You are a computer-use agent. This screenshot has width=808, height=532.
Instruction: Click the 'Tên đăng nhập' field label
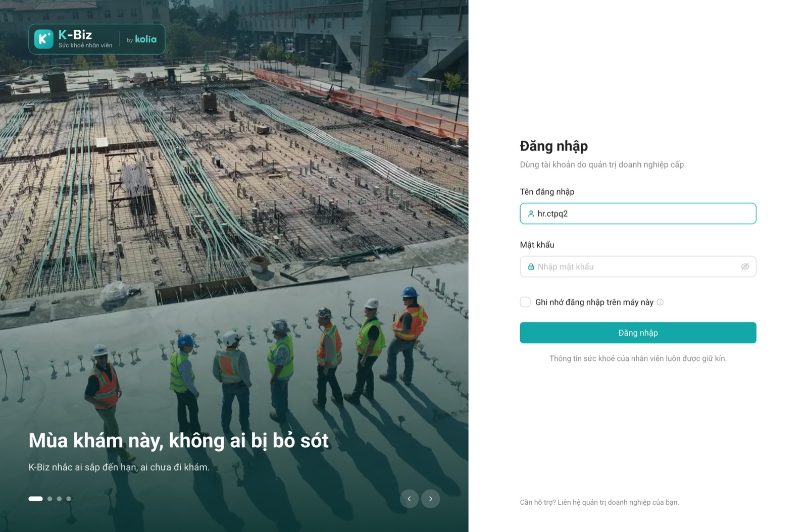(x=547, y=192)
